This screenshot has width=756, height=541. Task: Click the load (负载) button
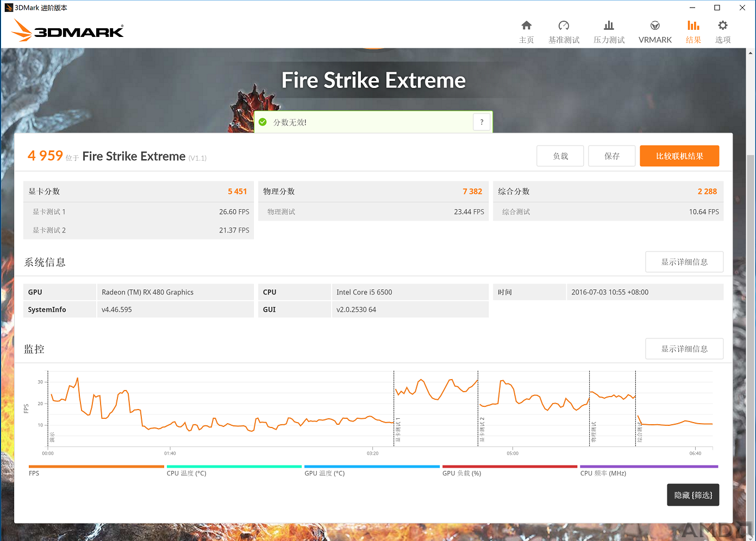(x=560, y=156)
